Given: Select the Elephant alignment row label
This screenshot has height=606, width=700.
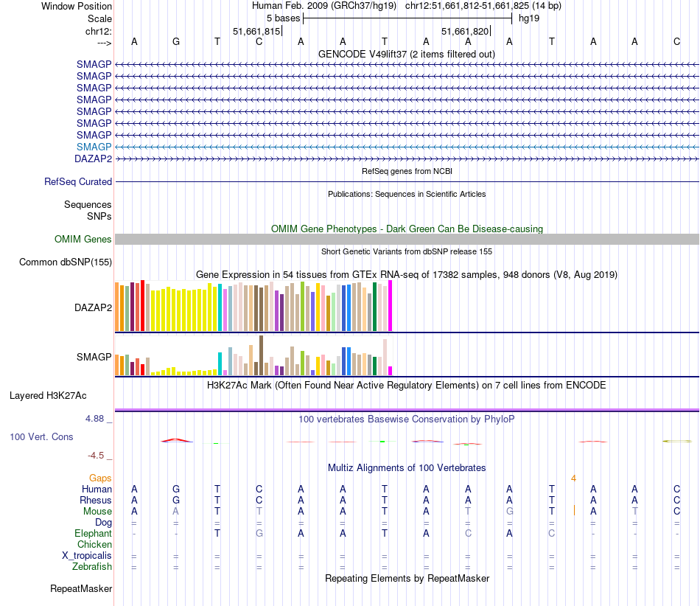Looking at the screenshot, I should (93, 534).
